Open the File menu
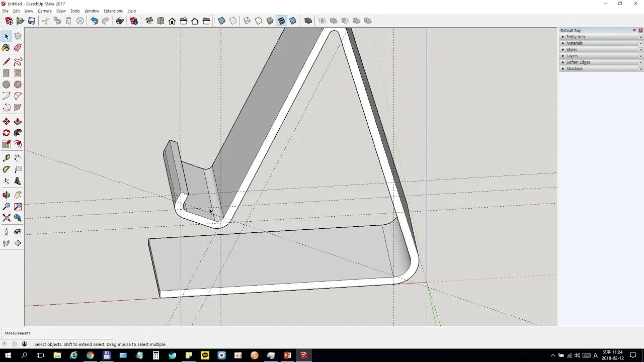This screenshot has height=362, width=644. point(5,11)
